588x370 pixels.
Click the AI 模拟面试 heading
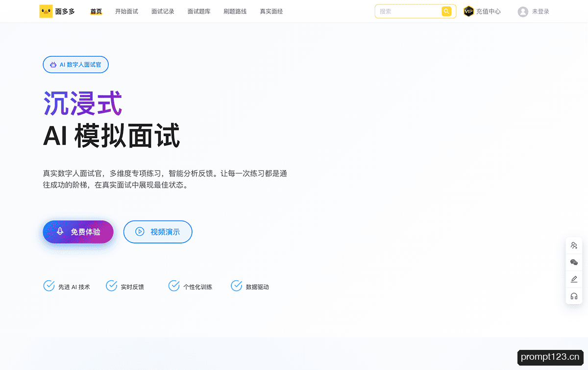click(x=112, y=136)
